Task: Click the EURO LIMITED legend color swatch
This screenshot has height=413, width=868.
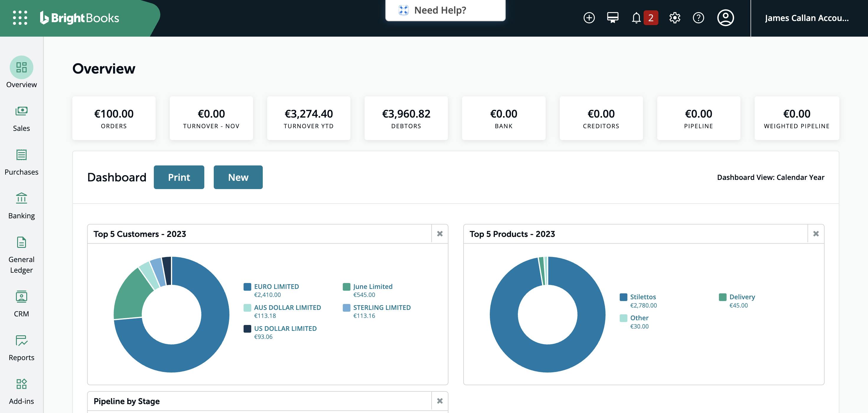Action: [247, 287]
